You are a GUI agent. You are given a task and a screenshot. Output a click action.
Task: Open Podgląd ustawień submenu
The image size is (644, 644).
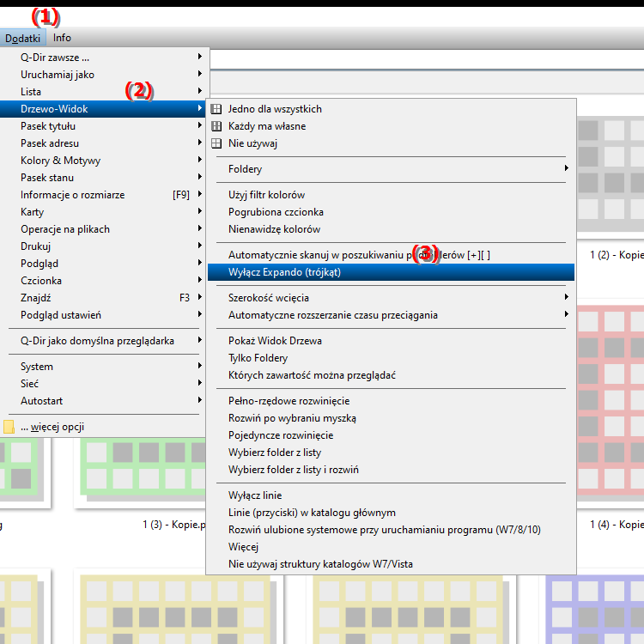click(103, 315)
